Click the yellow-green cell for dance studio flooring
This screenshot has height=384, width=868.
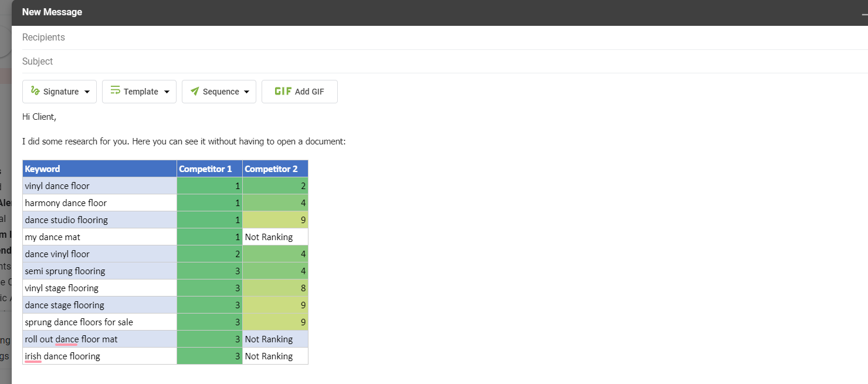point(275,220)
